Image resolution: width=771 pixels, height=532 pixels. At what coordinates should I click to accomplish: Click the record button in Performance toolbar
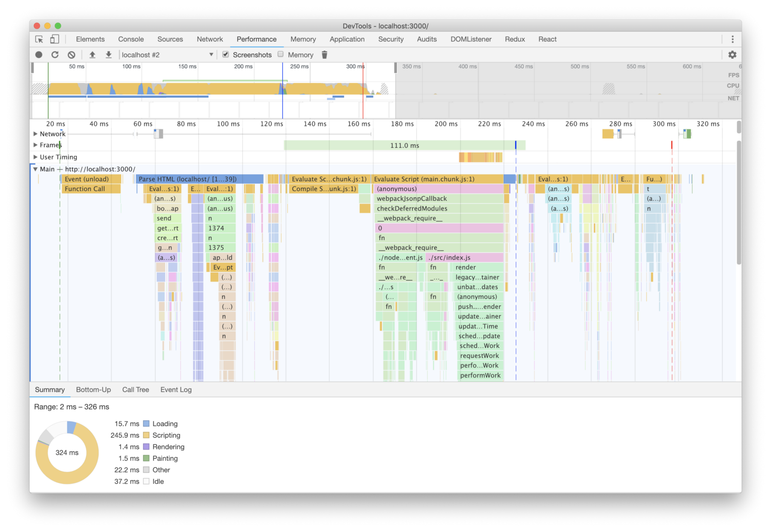coord(39,55)
